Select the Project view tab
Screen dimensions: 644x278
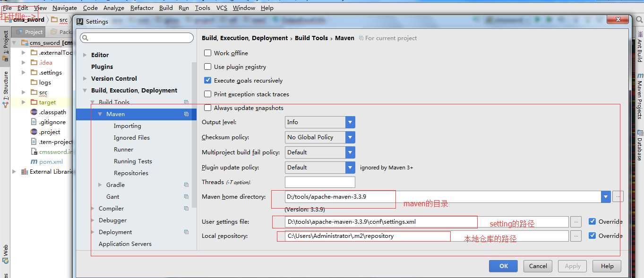[29, 32]
